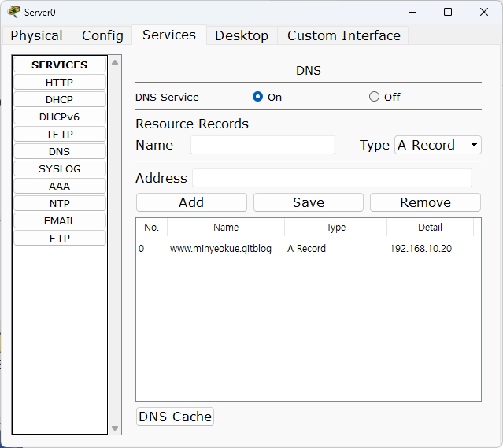Close the Server0 window
The width and height of the screenshot is (503, 448).
coord(484,12)
